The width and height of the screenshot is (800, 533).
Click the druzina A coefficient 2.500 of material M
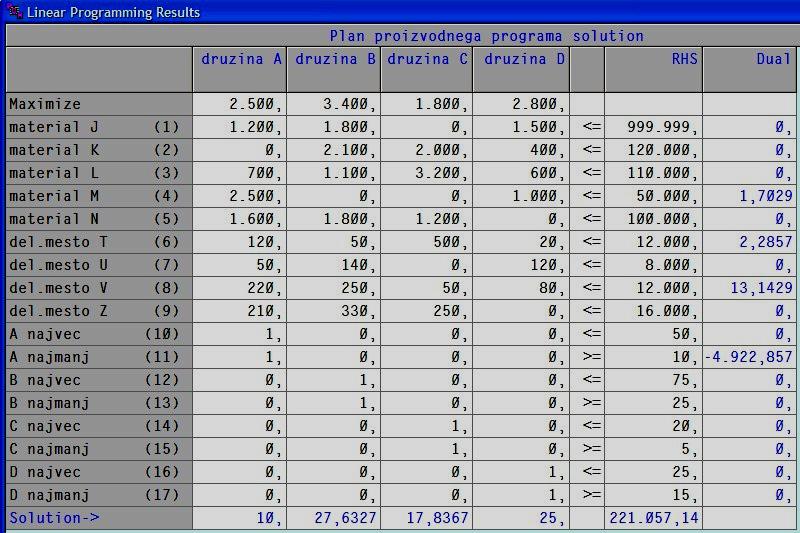click(x=240, y=196)
